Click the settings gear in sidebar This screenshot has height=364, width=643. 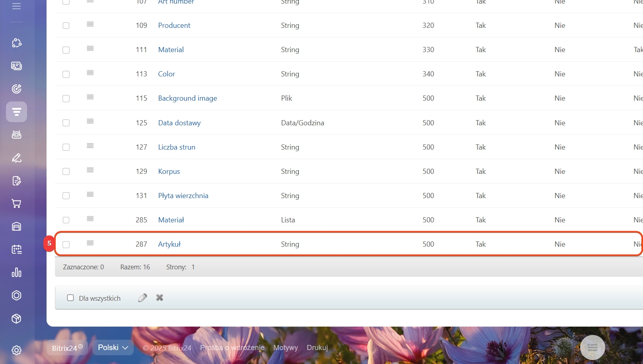[x=16, y=350]
